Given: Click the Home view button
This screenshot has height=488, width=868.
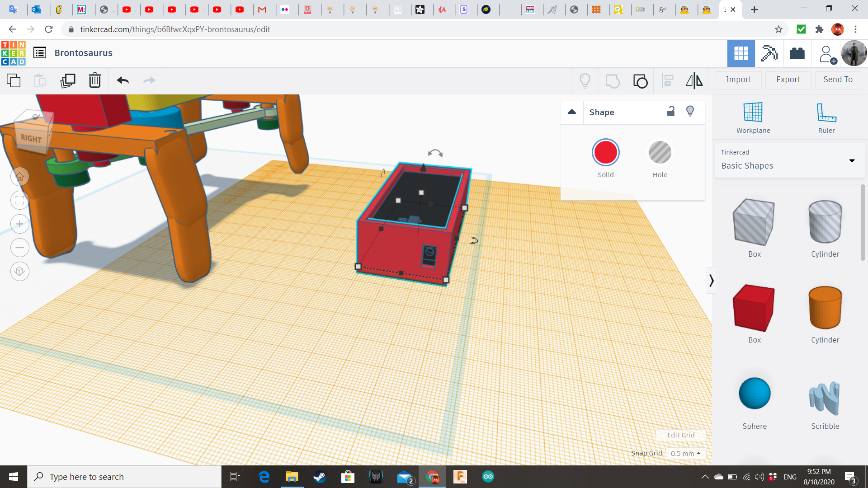Looking at the screenshot, I should [x=20, y=177].
